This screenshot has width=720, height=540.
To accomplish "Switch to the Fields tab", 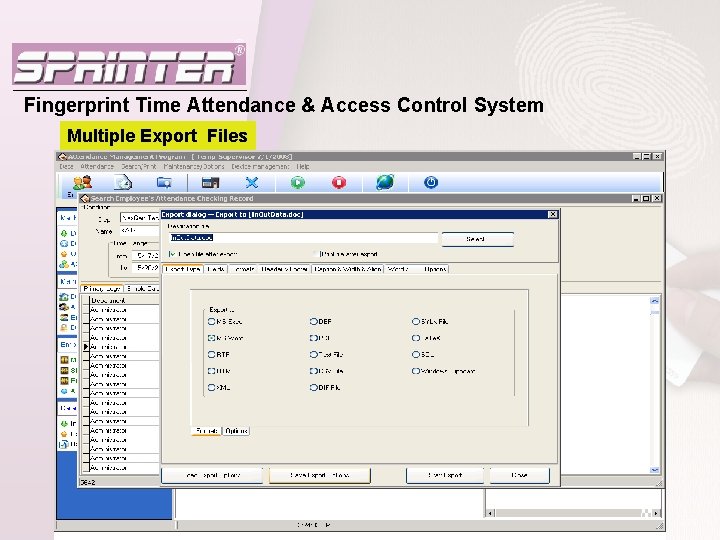I will pyautogui.click(x=215, y=269).
